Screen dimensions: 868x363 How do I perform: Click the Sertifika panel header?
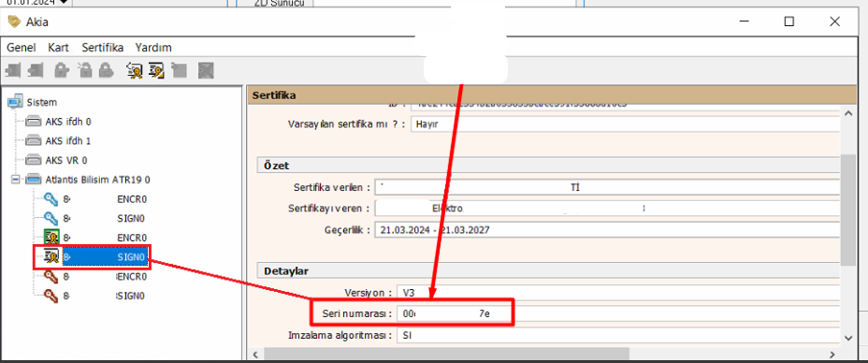point(551,95)
